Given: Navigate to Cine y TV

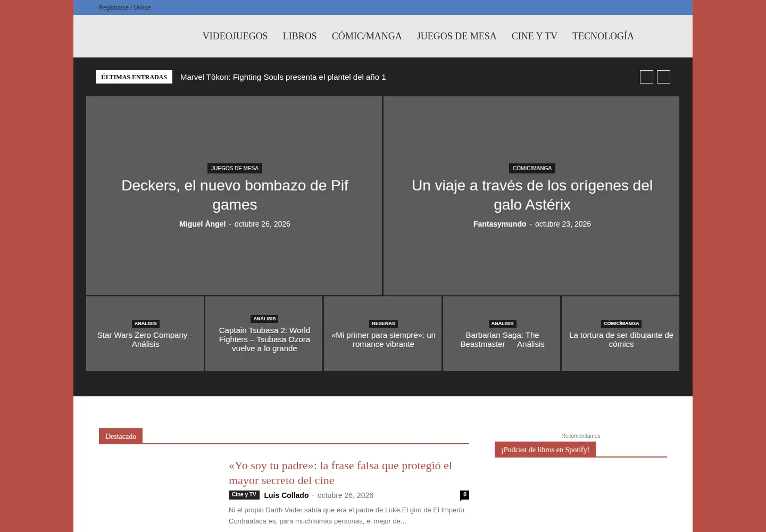Looking at the screenshot, I should [x=535, y=36].
